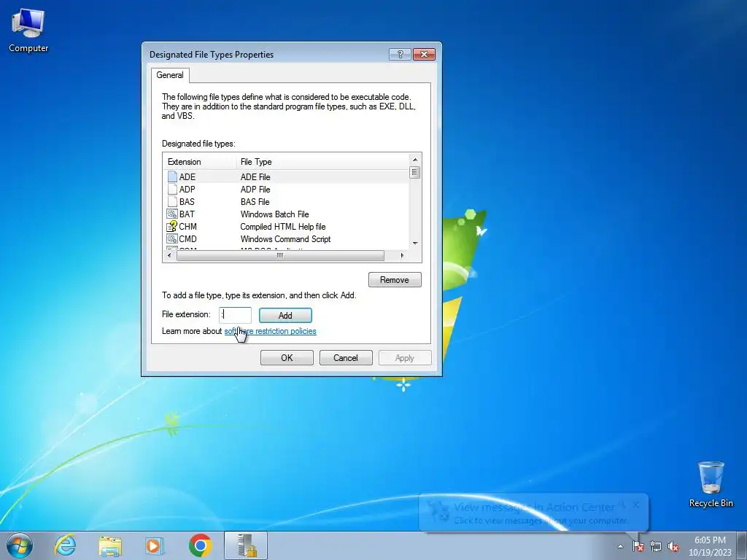Screen dimensions: 747x560
Task: Click the Cancel button
Action: (345, 357)
